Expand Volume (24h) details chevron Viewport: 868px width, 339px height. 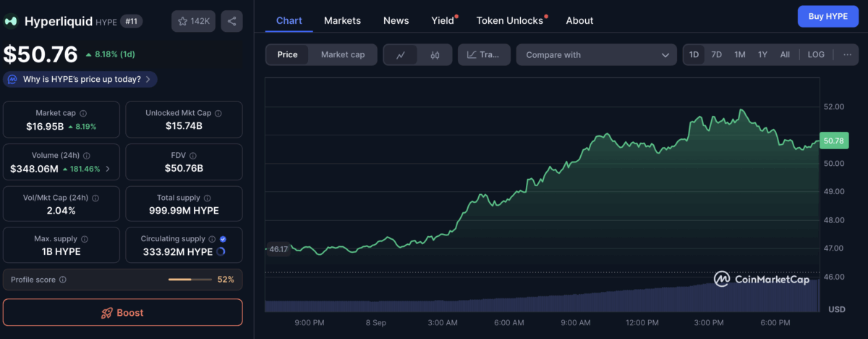click(109, 169)
